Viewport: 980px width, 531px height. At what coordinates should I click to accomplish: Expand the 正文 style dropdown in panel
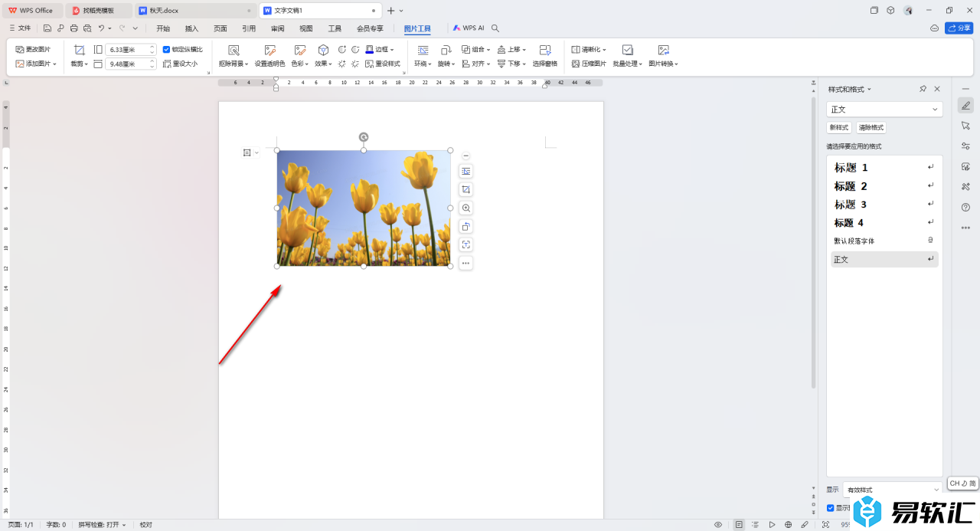[x=935, y=110]
